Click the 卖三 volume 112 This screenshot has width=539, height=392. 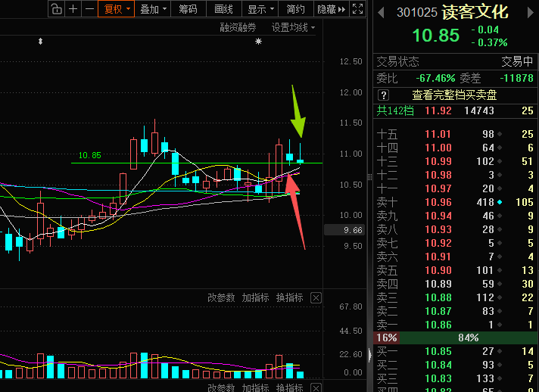pyautogui.click(x=485, y=297)
